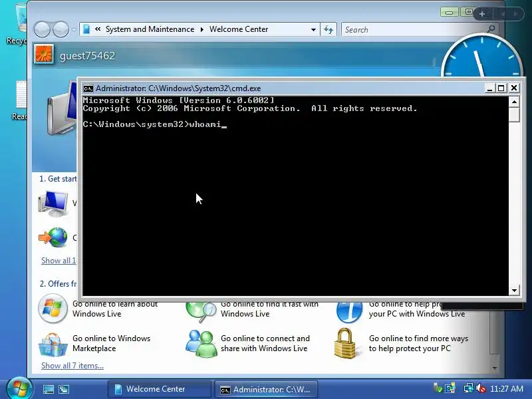Click Go online to find it fast
The width and height of the screenshot is (532, 399).
coord(270,309)
